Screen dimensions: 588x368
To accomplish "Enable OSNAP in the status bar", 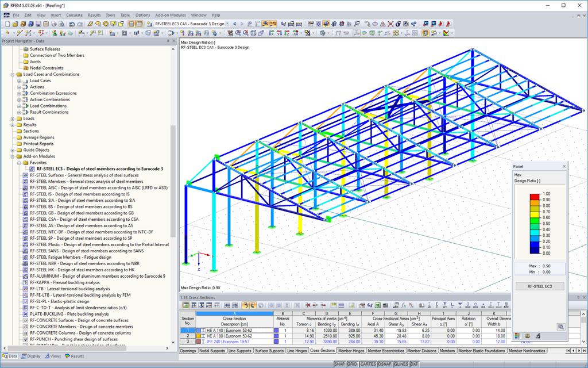I will (x=385, y=364).
